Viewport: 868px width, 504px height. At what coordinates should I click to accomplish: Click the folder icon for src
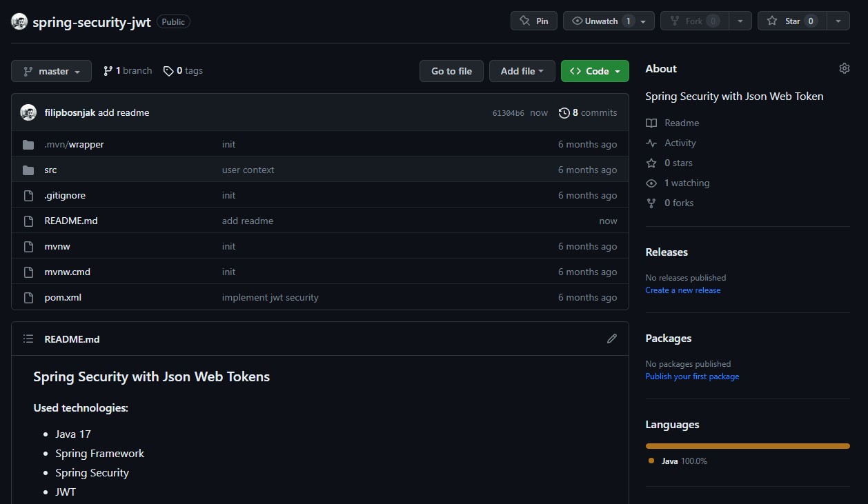click(28, 170)
